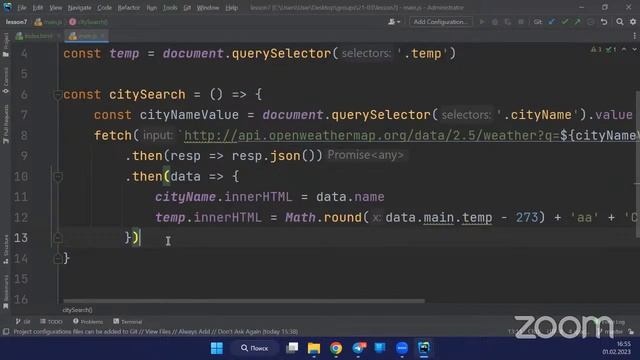Open the Code menu
The width and height of the screenshot is (640, 360).
click(x=104, y=8)
